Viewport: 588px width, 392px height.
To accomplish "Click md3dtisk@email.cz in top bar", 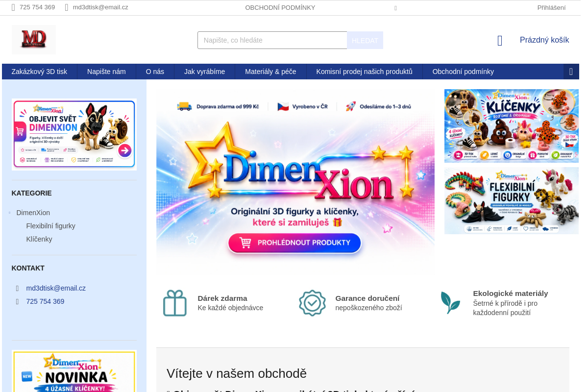I will click(x=100, y=7).
